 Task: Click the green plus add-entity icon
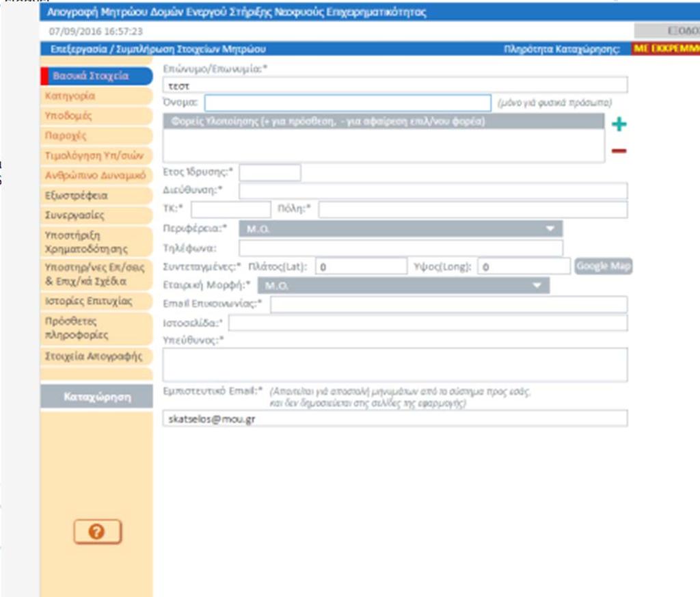[x=619, y=124]
